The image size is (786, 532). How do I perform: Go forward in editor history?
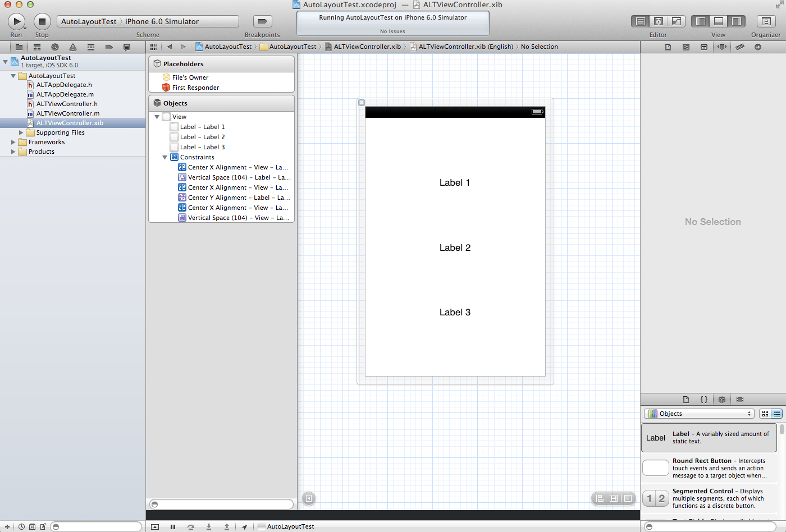(184, 47)
